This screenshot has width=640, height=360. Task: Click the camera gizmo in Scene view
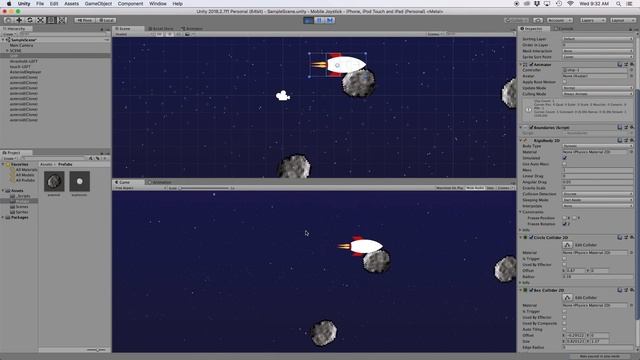point(283,96)
